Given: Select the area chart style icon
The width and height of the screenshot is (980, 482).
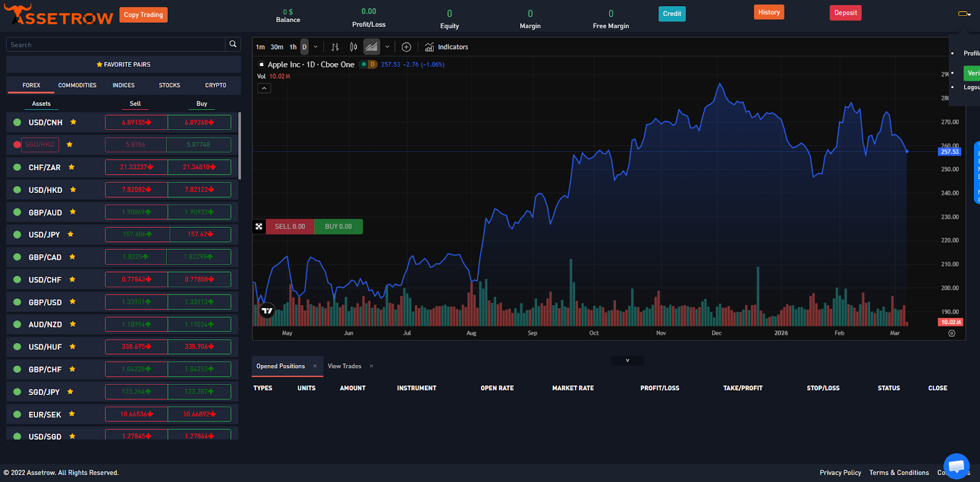Looking at the screenshot, I should tap(371, 47).
